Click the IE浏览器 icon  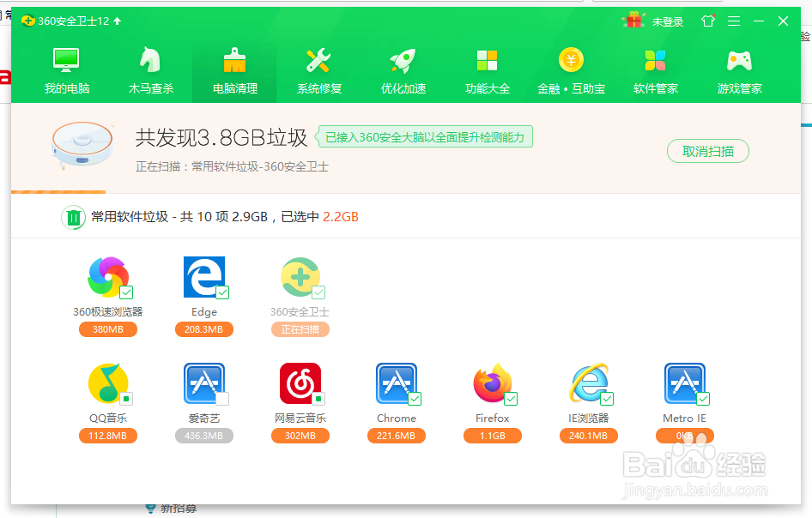click(x=588, y=383)
